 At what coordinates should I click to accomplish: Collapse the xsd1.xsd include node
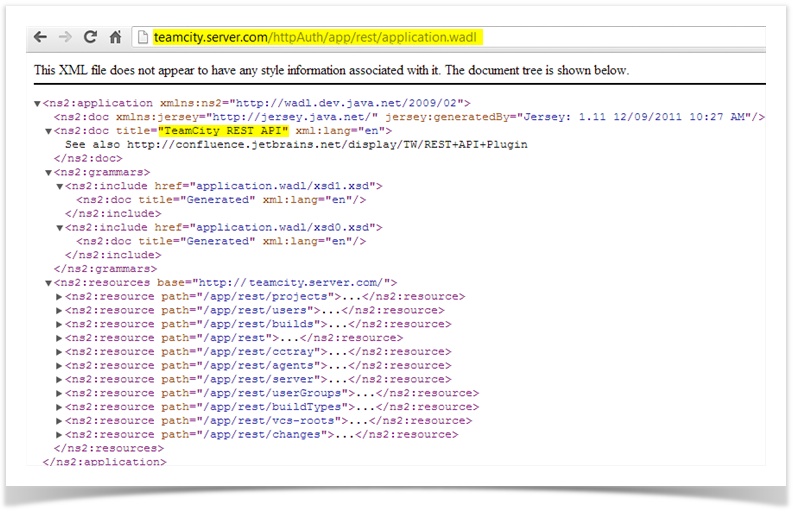[x=60, y=186]
